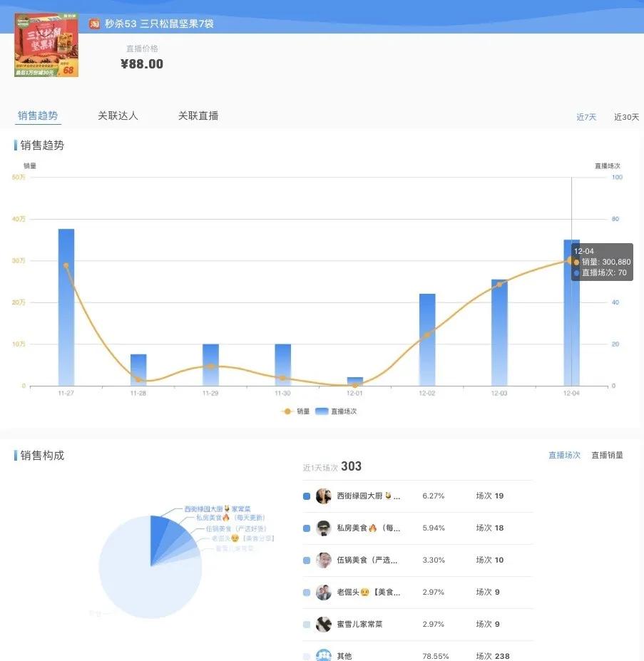This screenshot has width=644, height=661.
Task: Switch to the 关联达人 tab
Action: pos(118,116)
